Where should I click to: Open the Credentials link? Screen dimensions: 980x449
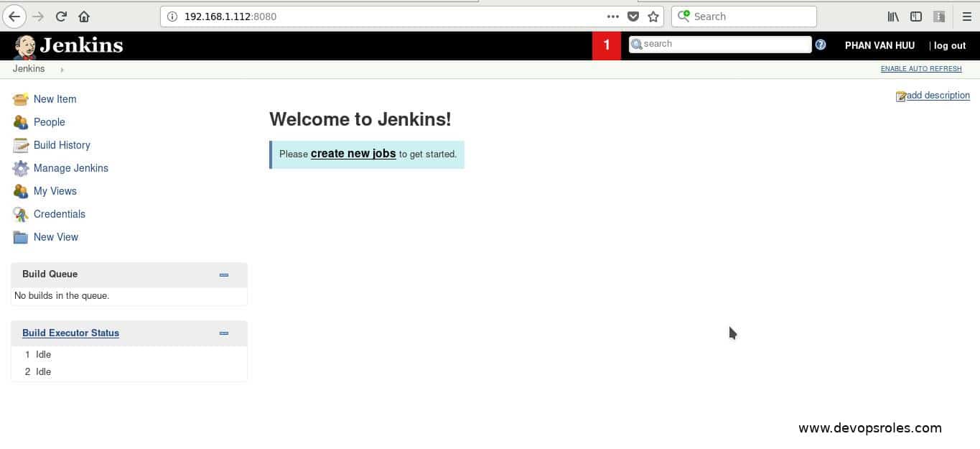(60, 214)
